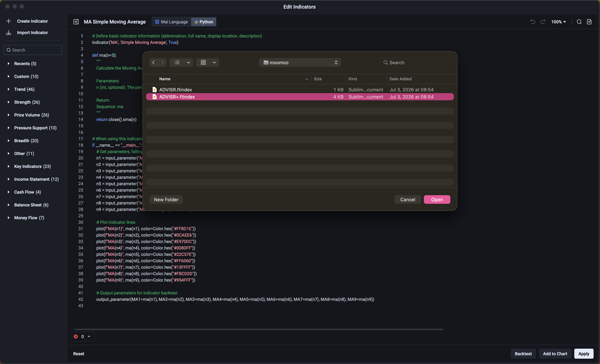
Task: Expand the Strength (26) category
Action: click(9, 102)
